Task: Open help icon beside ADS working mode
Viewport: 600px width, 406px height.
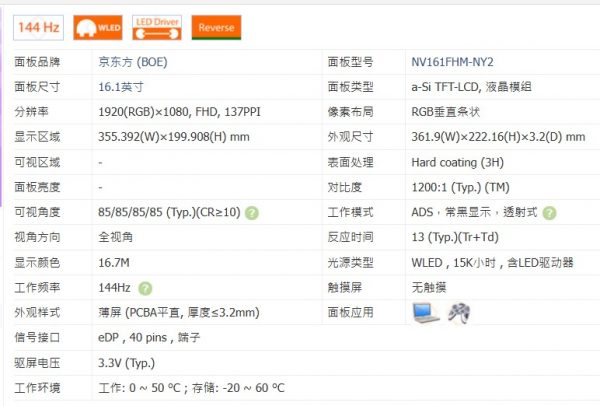Action: click(x=549, y=213)
